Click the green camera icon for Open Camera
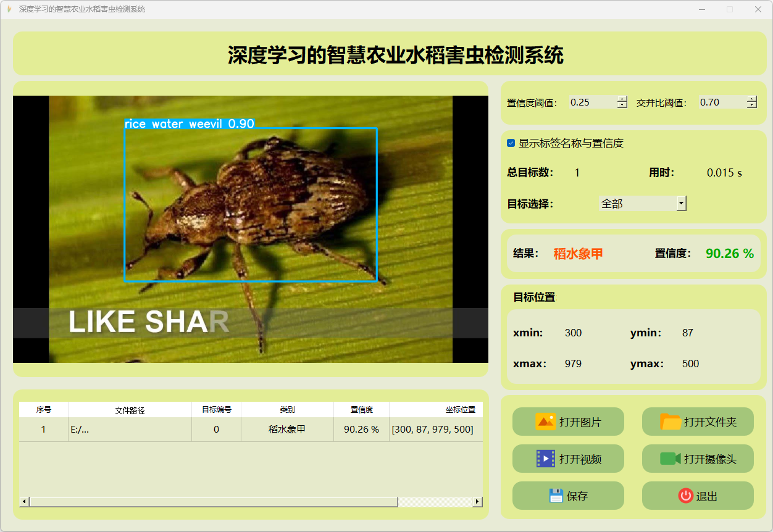Viewport: 773px width, 532px height. point(671,459)
